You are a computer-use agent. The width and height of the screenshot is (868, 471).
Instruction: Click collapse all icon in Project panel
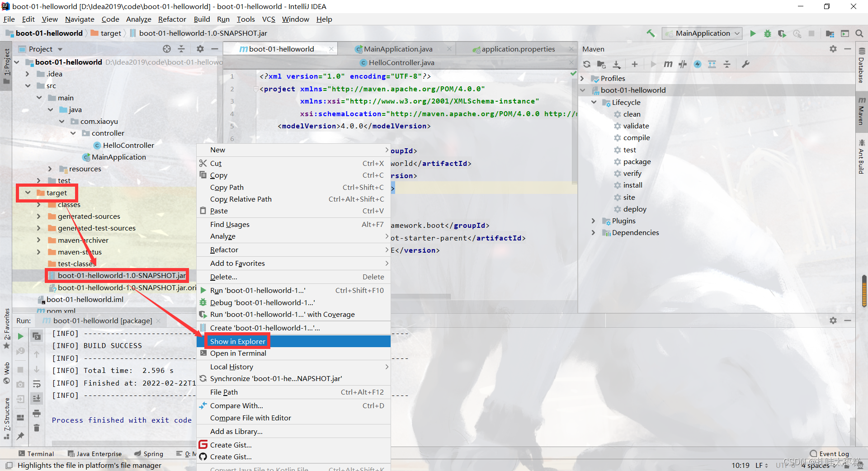click(x=181, y=49)
